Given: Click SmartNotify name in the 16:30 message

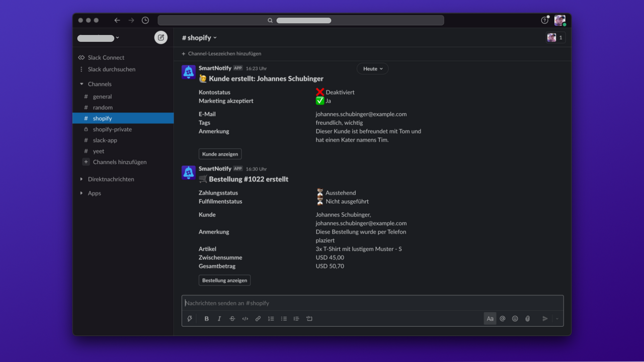Looking at the screenshot, I should pos(215,168).
